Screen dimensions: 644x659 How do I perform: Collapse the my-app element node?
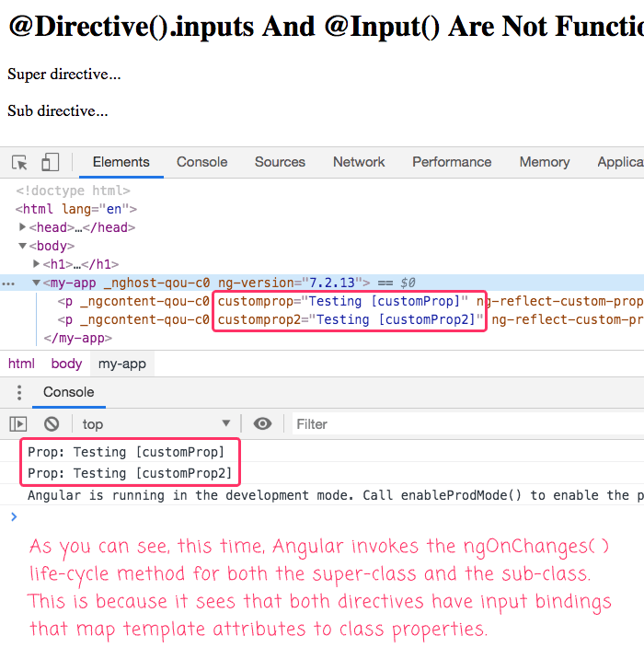[x=36, y=283]
